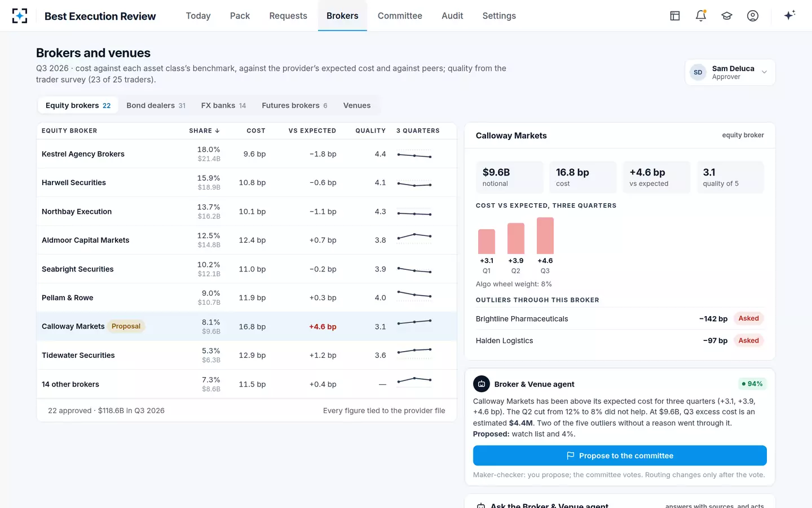Click the SD avatar badge
The width and height of the screenshot is (812, 508).
click(698, 72)
